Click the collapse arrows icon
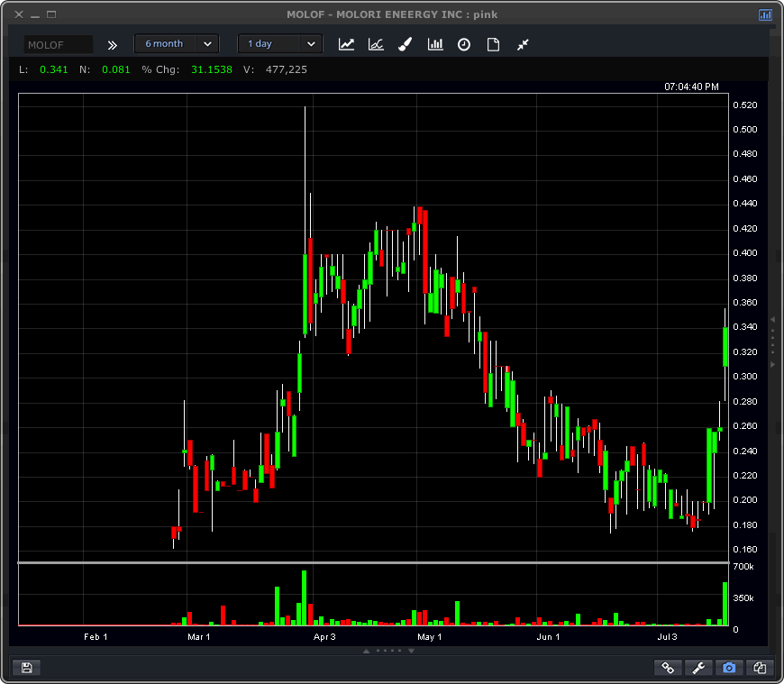This screenshot has height=684, width=784. click(x=523, y=44)
